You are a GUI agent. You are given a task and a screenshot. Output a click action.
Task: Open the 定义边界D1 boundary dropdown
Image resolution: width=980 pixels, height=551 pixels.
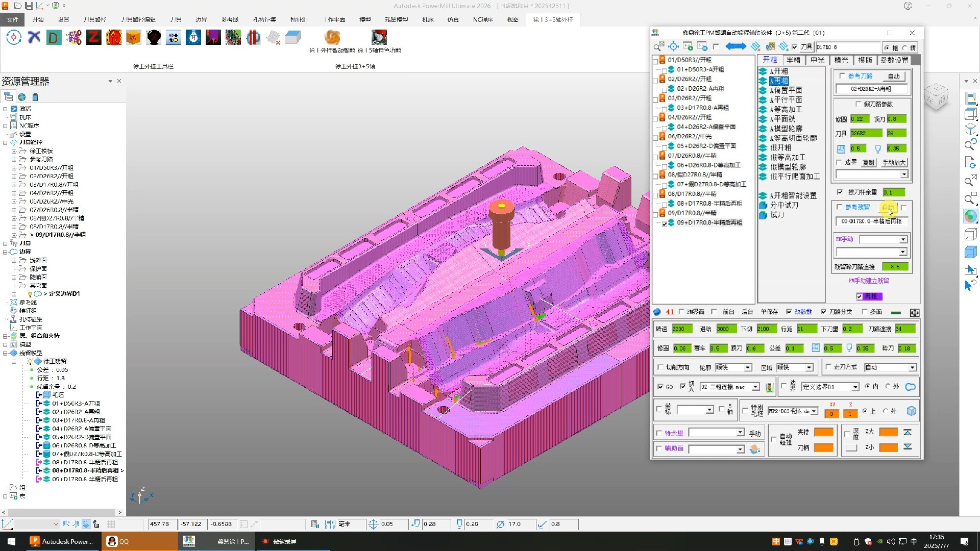click(855, 387)
